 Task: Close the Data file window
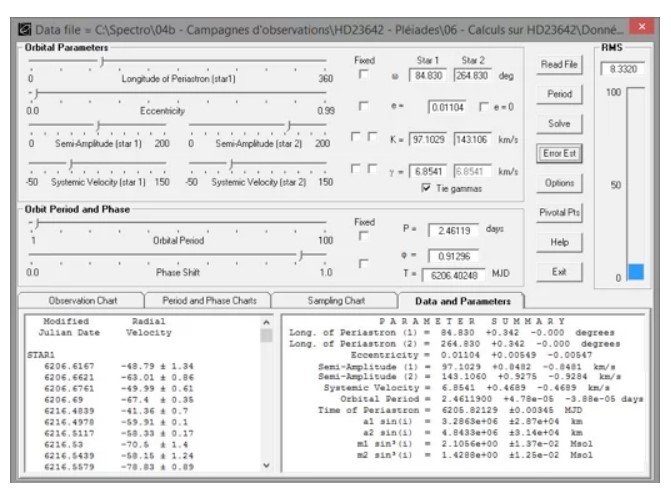point(641,27)
